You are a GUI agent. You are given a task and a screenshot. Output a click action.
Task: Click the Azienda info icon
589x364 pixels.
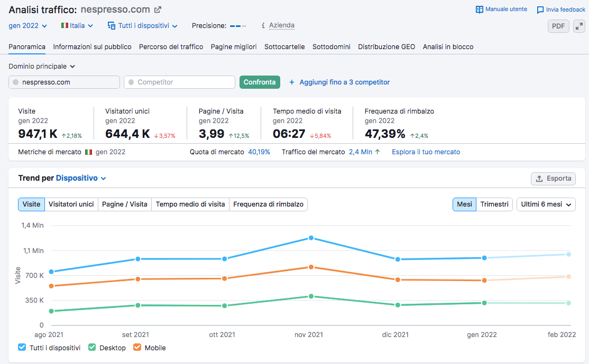(x=263, y=25)
